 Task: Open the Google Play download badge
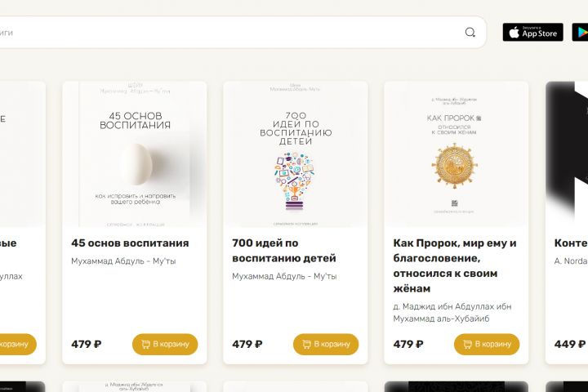579,33
